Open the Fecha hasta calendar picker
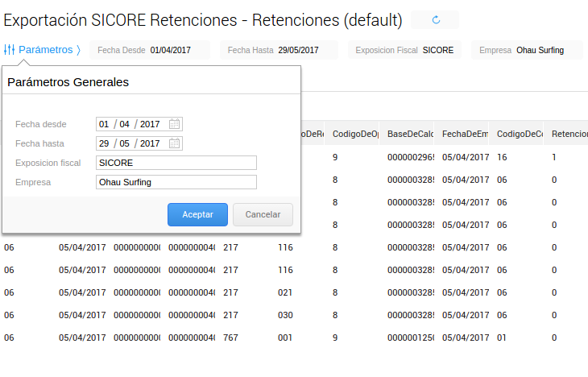The image size is (588, 377). pyautogui.click(x=175, y=143)
